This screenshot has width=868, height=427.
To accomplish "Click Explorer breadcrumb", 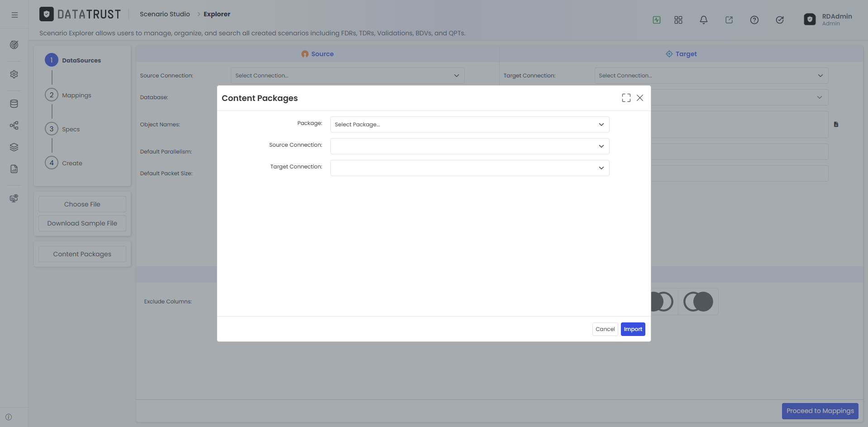I will (x=217, y=14).
